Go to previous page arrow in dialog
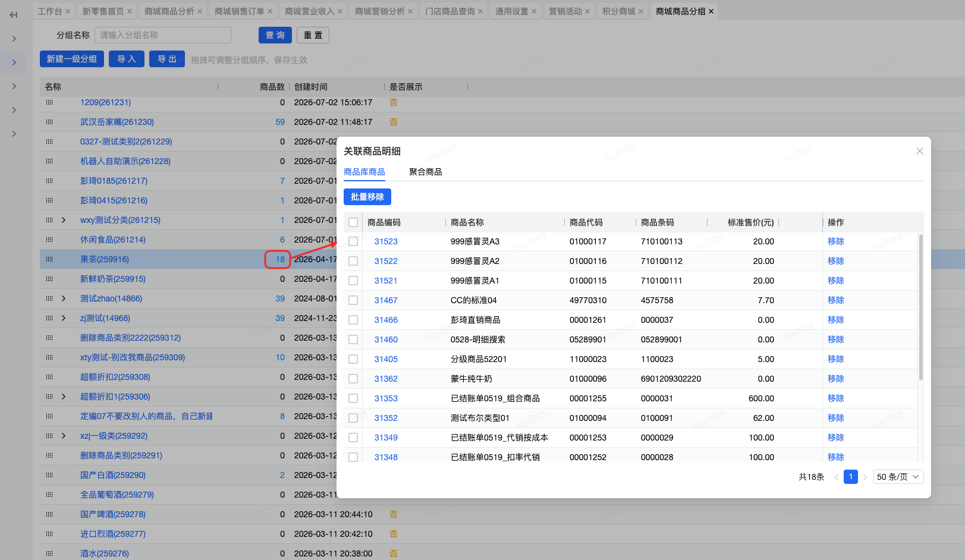This screenshot has width=965, height=560. [837, 477]
